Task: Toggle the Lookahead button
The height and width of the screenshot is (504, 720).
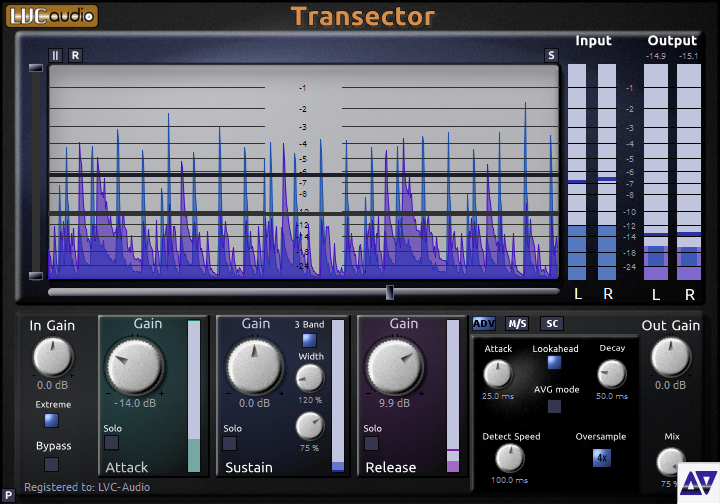Action: pos(554,363)
